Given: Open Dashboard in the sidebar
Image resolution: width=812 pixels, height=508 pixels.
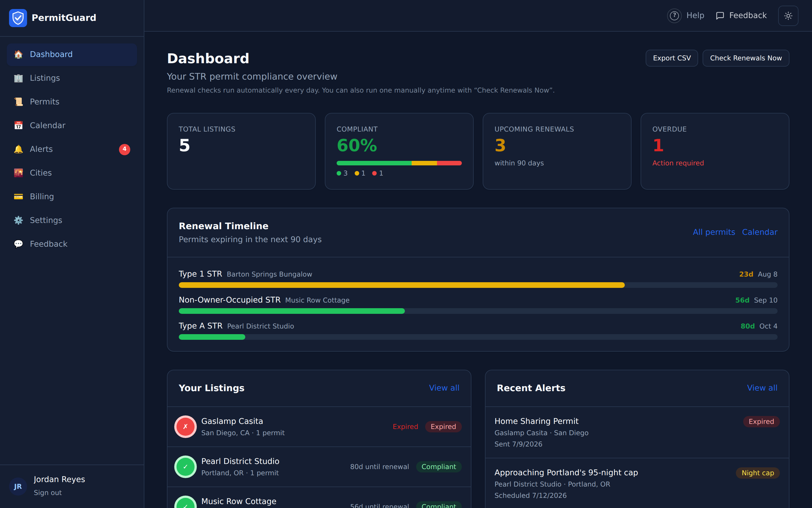Looking at the screenshot, I should pyautogui.click(x=72, y=54).
